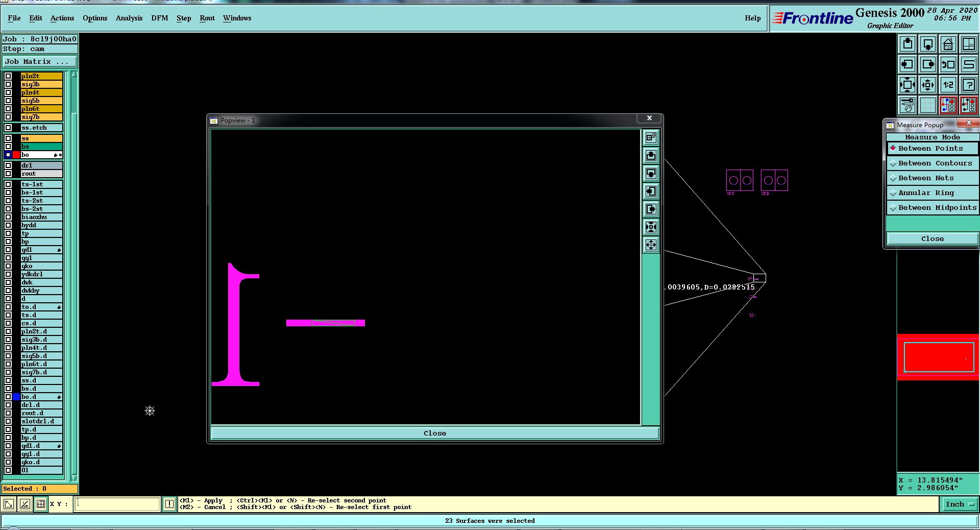This screenshot has height=530, width=980.
Task: Select the biaozhu layer row
Action: [41, 217]
